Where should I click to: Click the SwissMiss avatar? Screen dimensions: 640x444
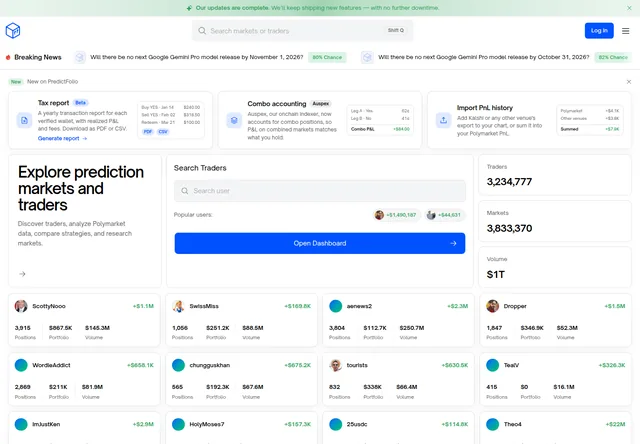178,306
